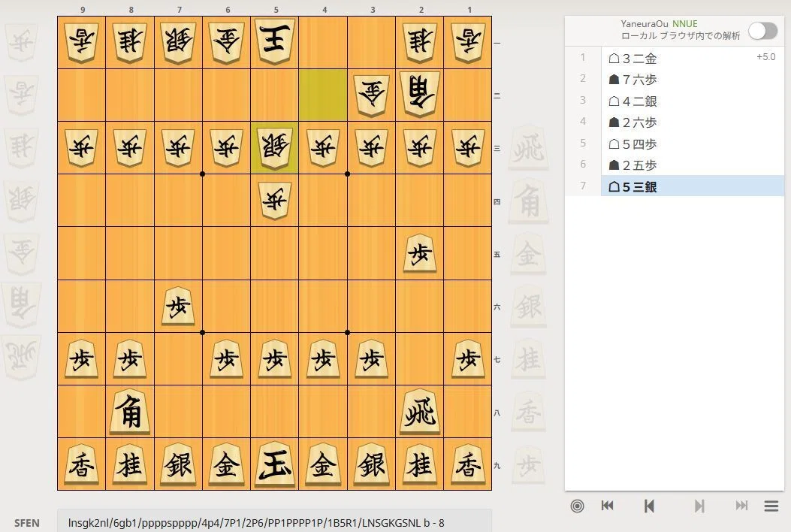Select the black lance on square 1九
This screenshot has height=532, width=791.
468,464
